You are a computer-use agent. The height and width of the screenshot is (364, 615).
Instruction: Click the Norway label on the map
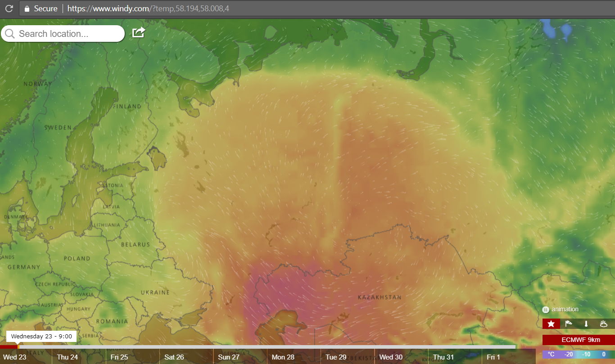[x=38, y=84]
